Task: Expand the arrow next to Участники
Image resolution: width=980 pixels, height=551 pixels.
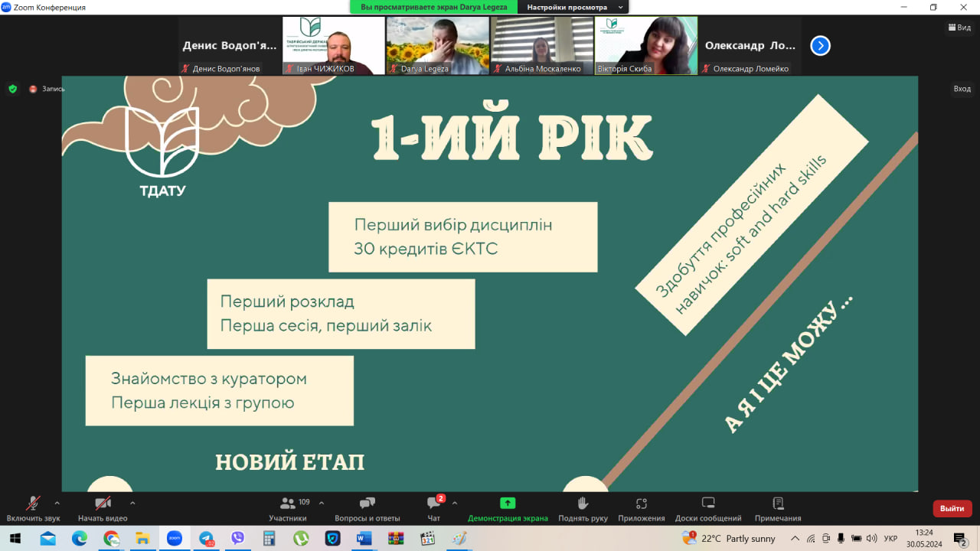Action: (321, 503)
